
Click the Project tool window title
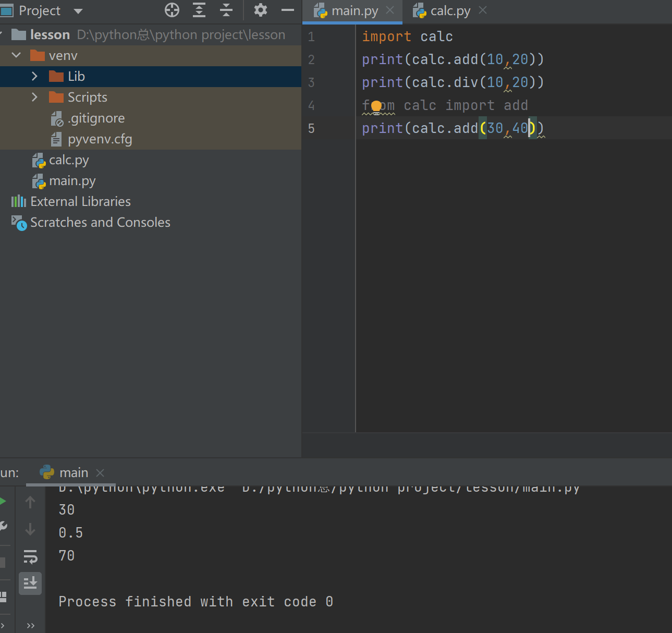(40, 10)
